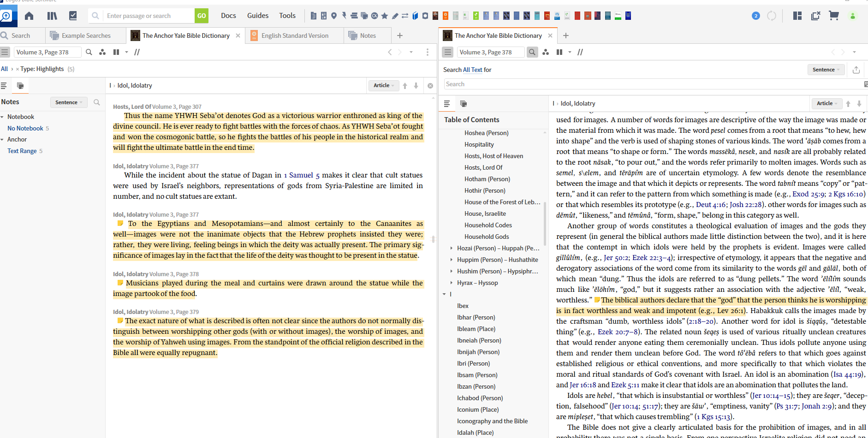The image size is (868, 438).
Task: Open the Home page icon
Action: pos(29,16)
